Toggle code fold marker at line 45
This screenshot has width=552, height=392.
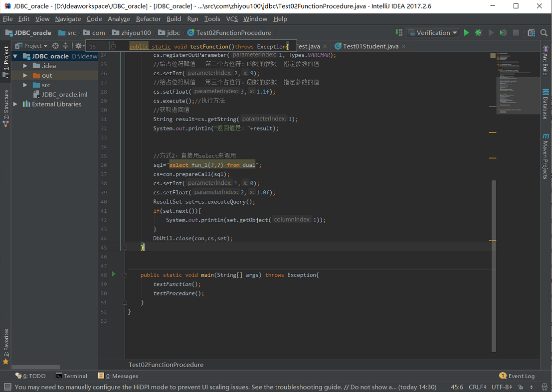(x=125, y=248)
